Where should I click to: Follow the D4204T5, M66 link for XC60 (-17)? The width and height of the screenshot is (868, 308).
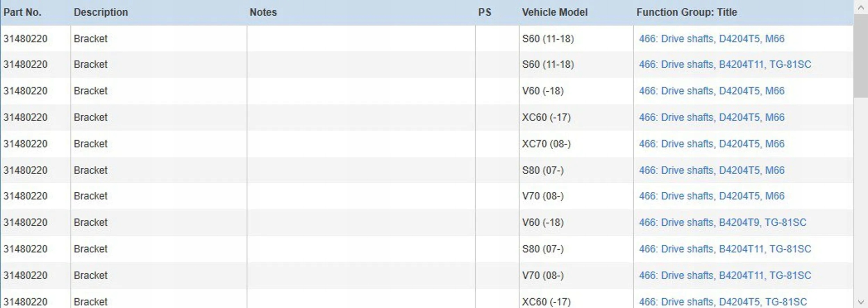click(x=711, y=117)
